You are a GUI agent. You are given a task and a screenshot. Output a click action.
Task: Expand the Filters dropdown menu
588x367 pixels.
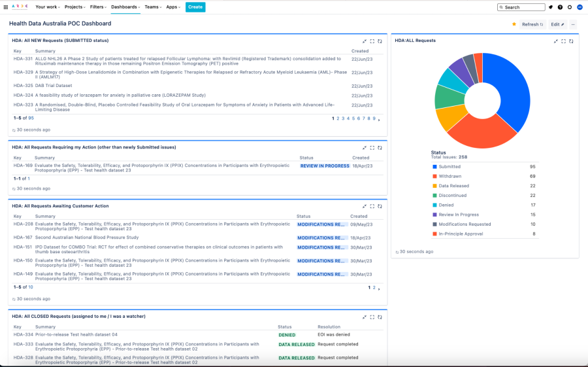pos(98,7)
